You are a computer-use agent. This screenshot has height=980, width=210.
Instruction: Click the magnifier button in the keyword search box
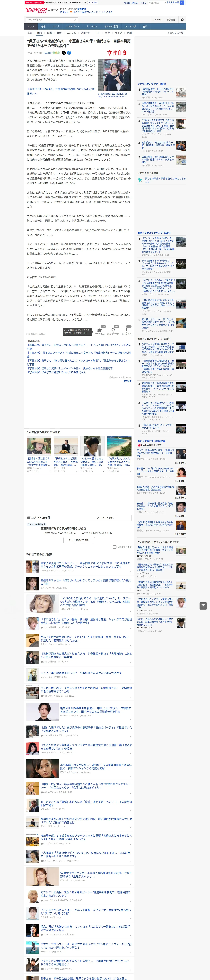coord(75,20)
